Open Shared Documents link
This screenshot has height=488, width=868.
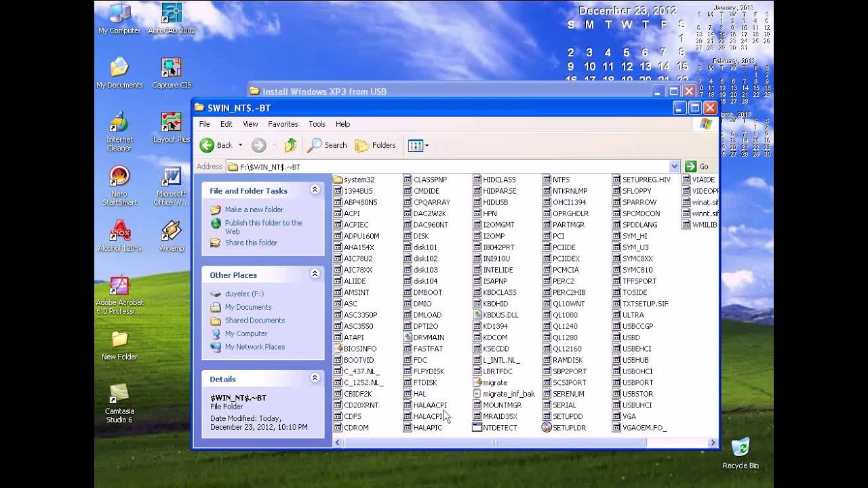tap(255, 320)
